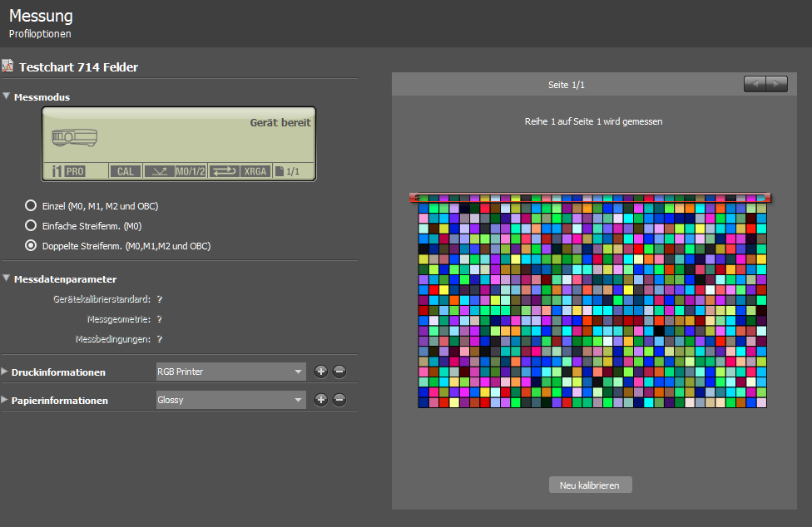Expand the Druckinformationen section
The width and height of the screenshot is (812, 527).
(x=5, y=371)
